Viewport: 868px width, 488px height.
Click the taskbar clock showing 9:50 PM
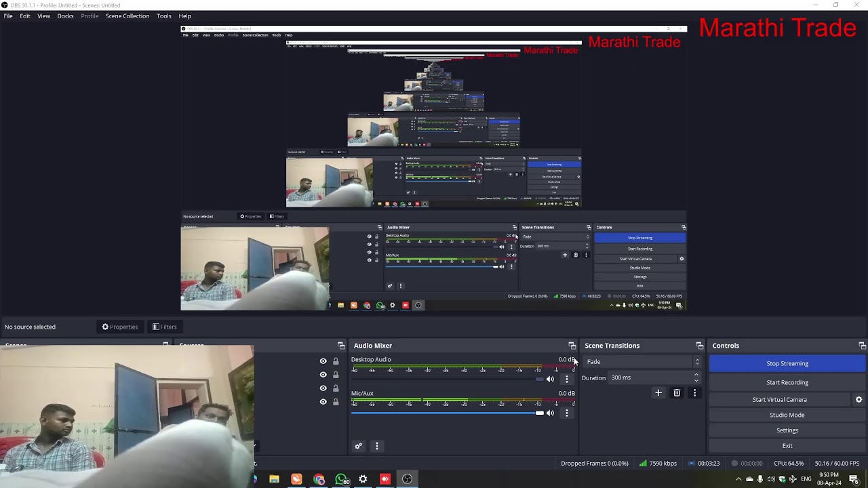click(x=829, y=479)
